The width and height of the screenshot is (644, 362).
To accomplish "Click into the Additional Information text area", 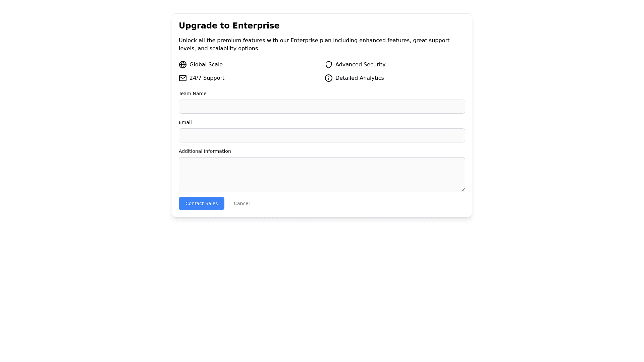I will pyautogui.click(x=322, y=174).
